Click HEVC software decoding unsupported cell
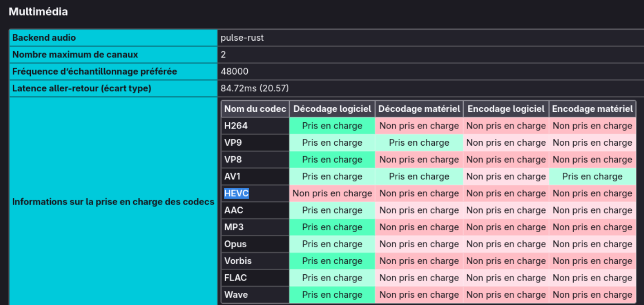 332,193
